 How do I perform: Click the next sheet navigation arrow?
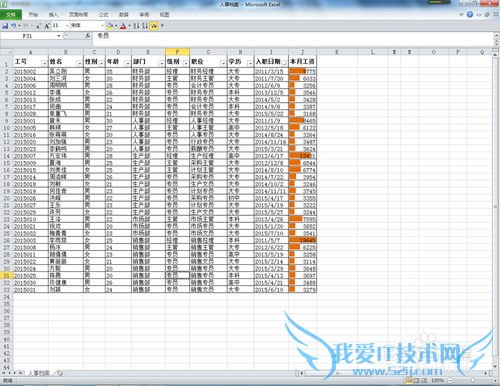pos(15,373)
